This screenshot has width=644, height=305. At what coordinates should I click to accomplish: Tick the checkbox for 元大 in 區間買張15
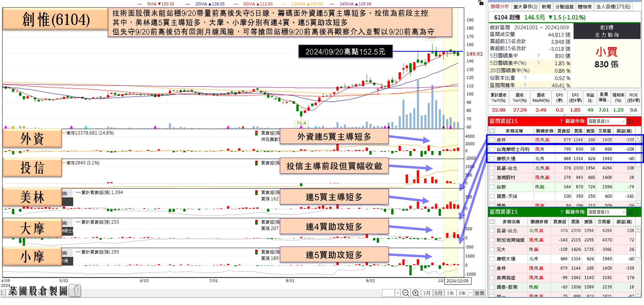(x=492, y=250)
